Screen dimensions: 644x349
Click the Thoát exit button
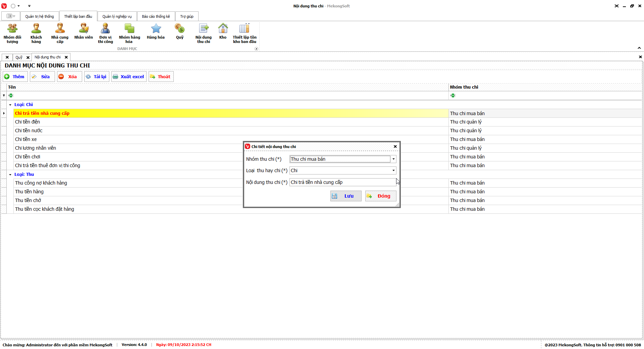click(x=161, y=77)
